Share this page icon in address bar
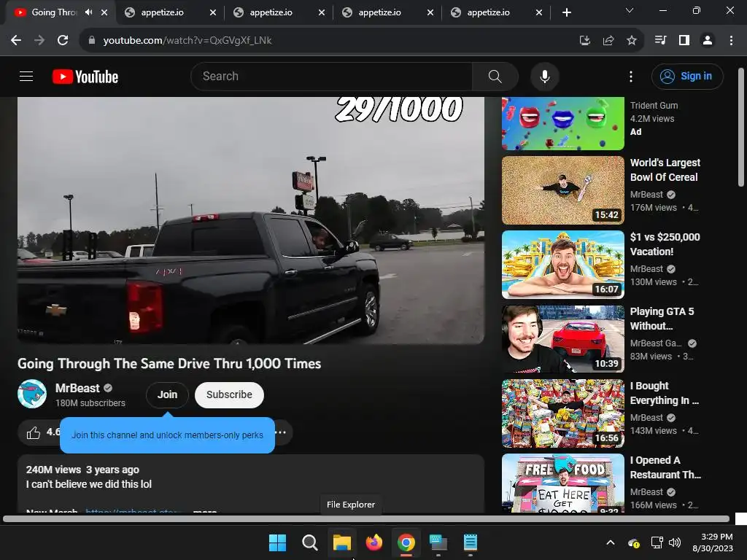 click(x=608, y=41)
